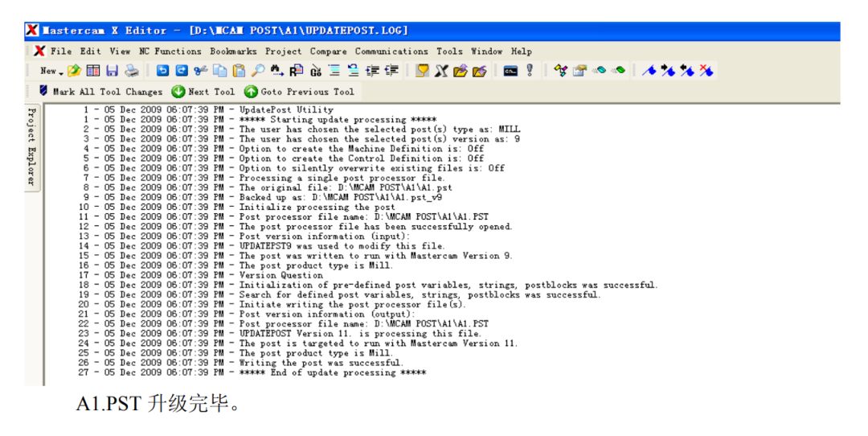Click the Cut scissors icon
868x436 pixels.
(200, 71)
